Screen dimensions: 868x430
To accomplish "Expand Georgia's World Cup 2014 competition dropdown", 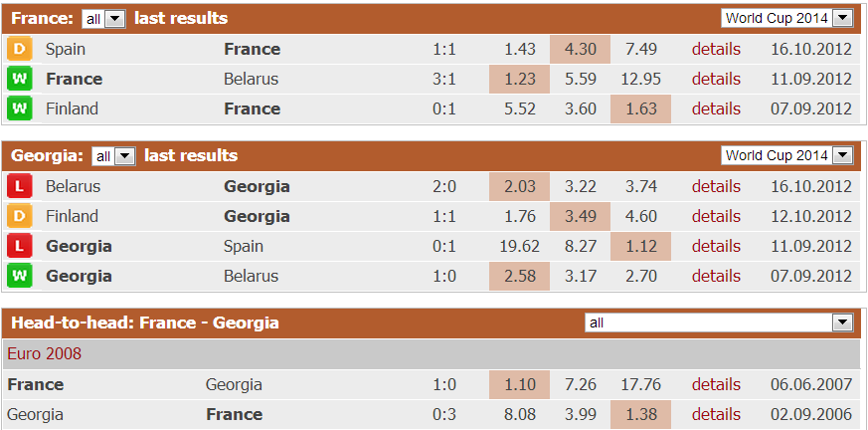I will (x=786, y=155).
